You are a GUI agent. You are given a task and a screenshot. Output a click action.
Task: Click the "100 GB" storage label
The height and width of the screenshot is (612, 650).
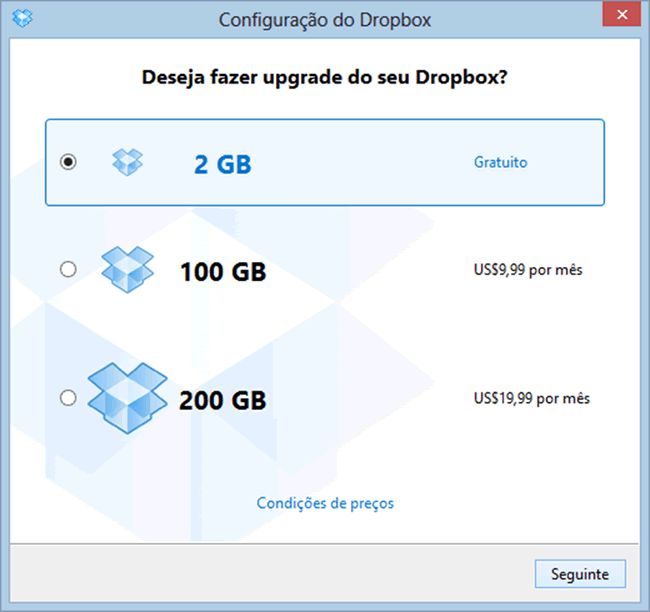[223, 272]
